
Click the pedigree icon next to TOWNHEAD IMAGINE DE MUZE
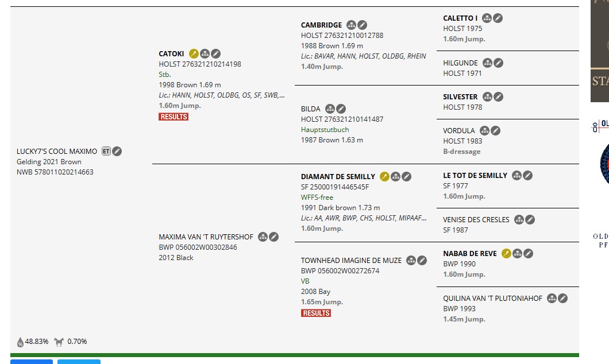pos(411,261)
